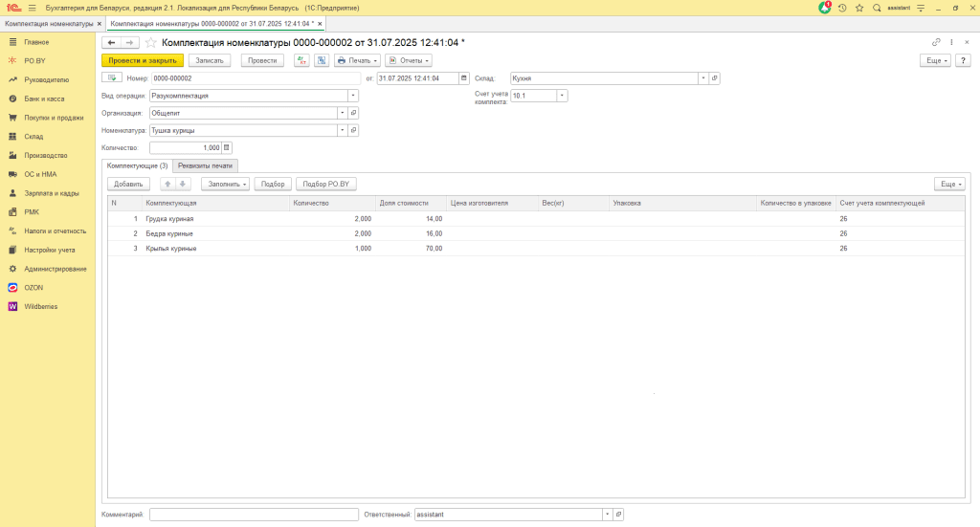Open the service settings menu icon
The image size is (980, 527).
point(921,8)
